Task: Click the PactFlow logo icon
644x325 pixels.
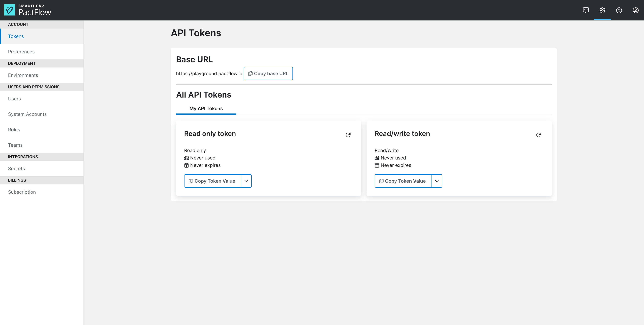Action: 10,10
